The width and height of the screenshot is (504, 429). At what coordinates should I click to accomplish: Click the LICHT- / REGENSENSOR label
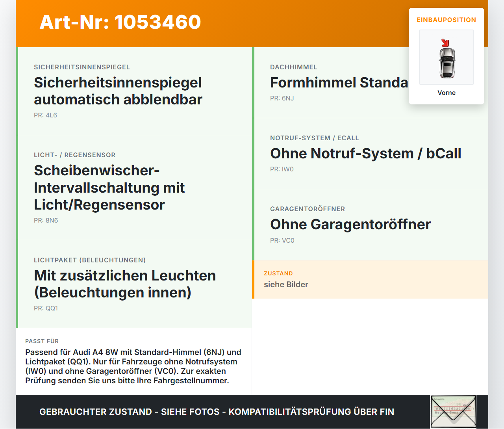click(x=75, y=155)
